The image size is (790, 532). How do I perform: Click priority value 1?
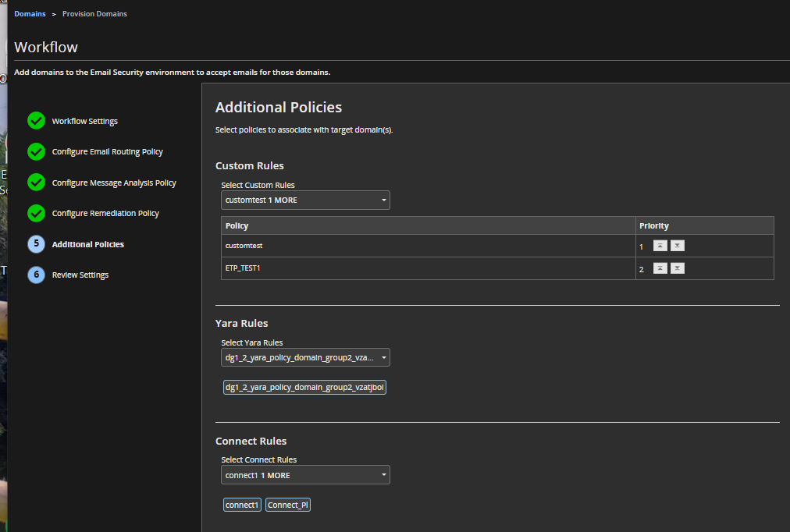tap(642, 246)
